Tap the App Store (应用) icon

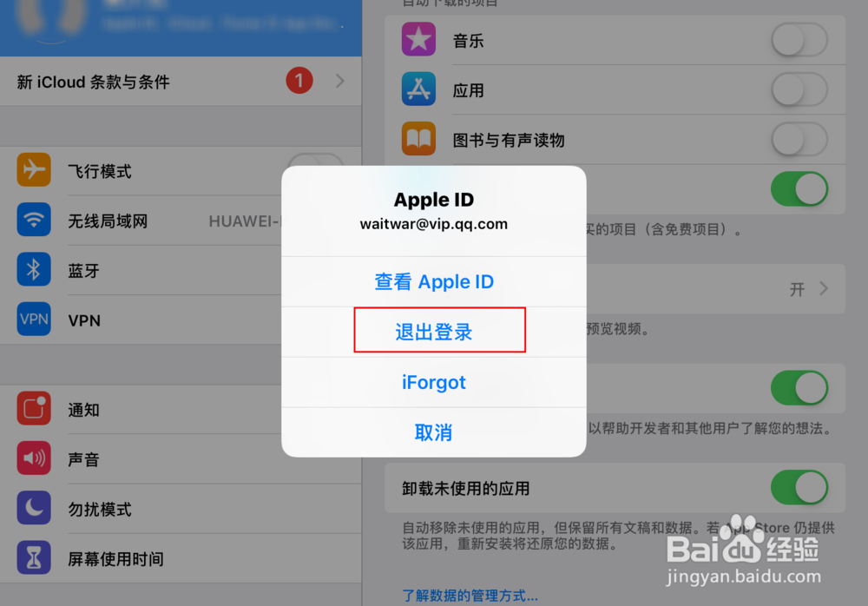[418, 89]
